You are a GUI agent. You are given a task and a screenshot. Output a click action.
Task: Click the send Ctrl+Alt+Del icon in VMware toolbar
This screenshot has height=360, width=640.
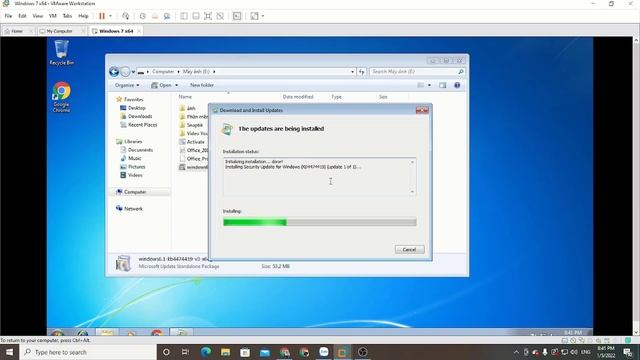click(x=125, y=16)
